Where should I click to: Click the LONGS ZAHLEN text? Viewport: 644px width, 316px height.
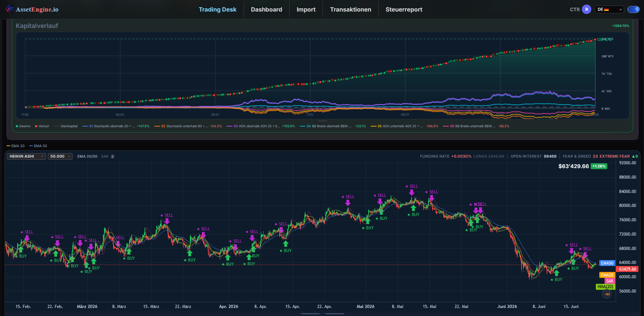pos(489,157)
